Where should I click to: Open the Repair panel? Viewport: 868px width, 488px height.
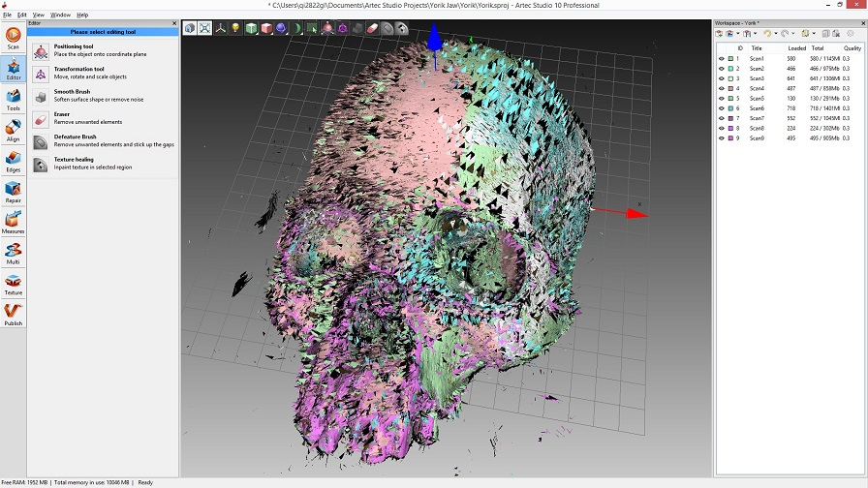14,193
